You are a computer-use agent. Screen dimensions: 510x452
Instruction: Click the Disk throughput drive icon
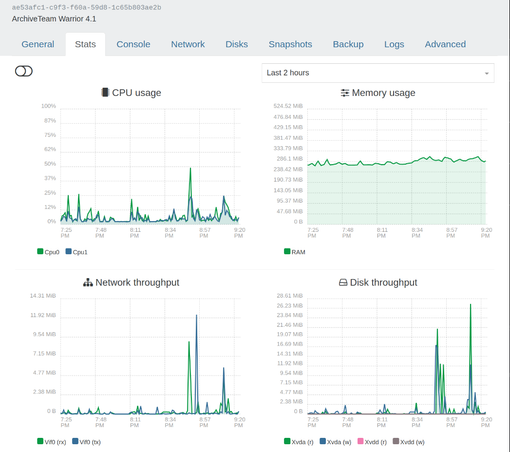tap(343, 283)
